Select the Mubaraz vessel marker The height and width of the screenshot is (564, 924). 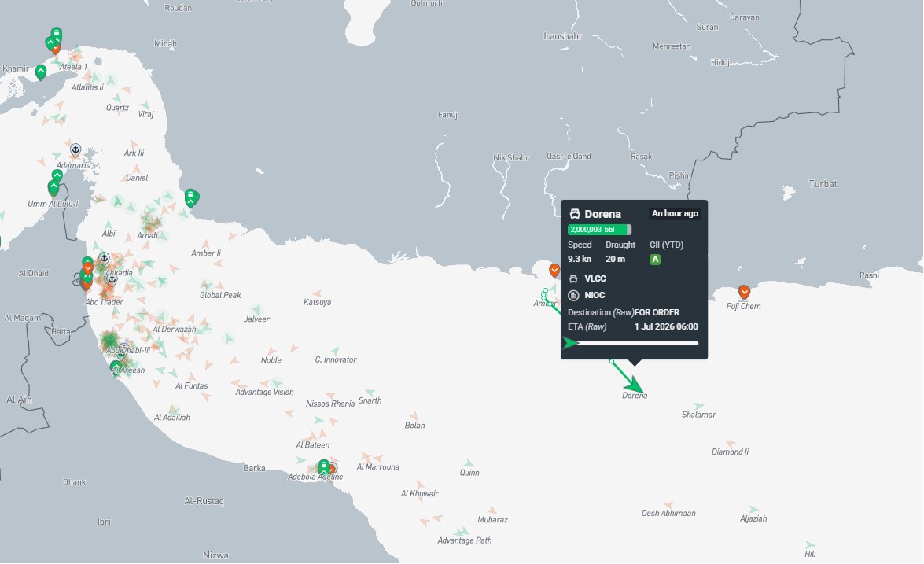(x=492, y=511)
